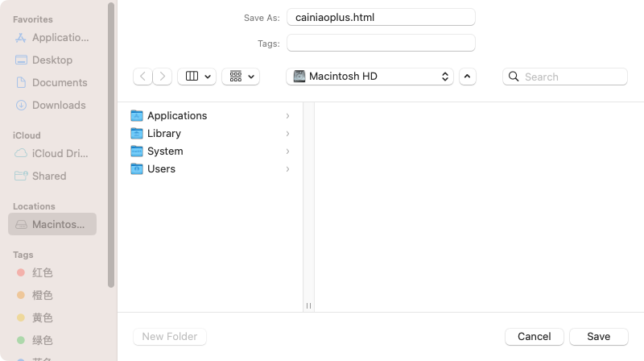Open Desktop in the sidebar

coord(52,60)
